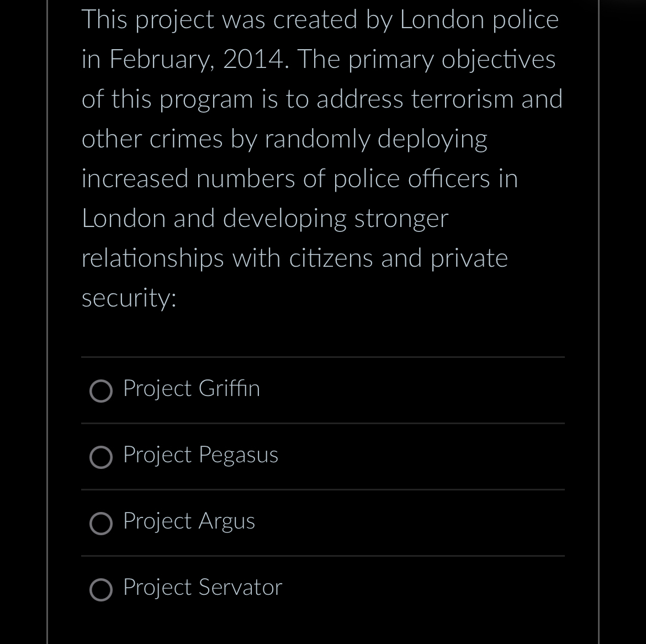The width and height of the screenshot is (646, 644).
Task: Select the Project Griffin radio button
Action: point(101,391)
